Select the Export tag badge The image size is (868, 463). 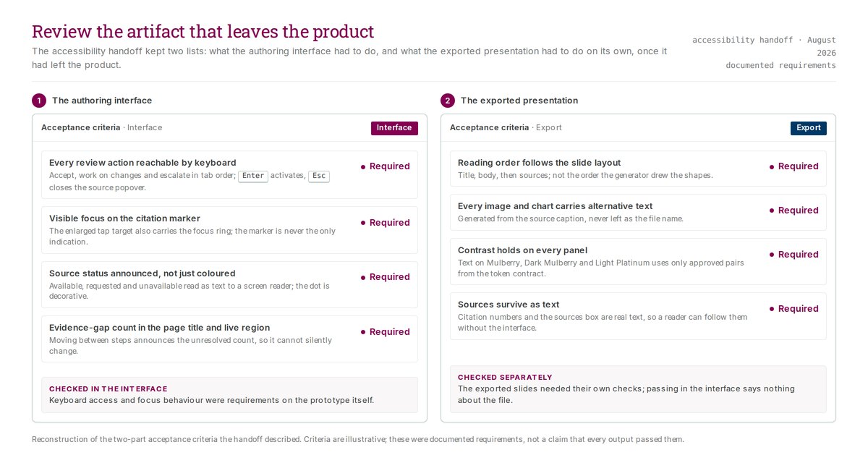809,128
